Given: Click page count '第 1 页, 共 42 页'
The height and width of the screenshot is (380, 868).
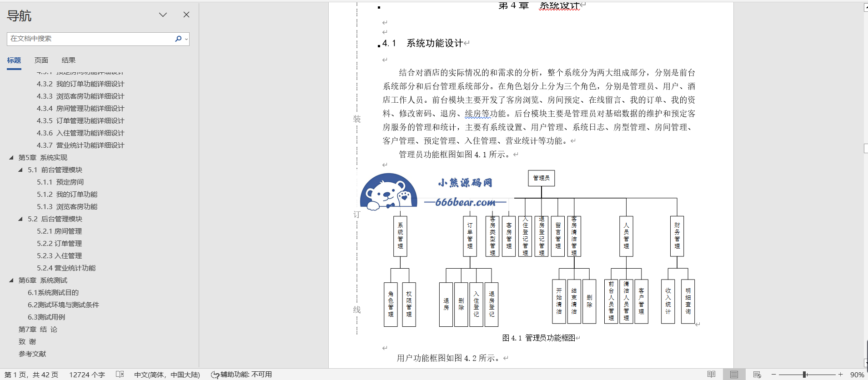Looking at the screenshot, I should [31, 375].
